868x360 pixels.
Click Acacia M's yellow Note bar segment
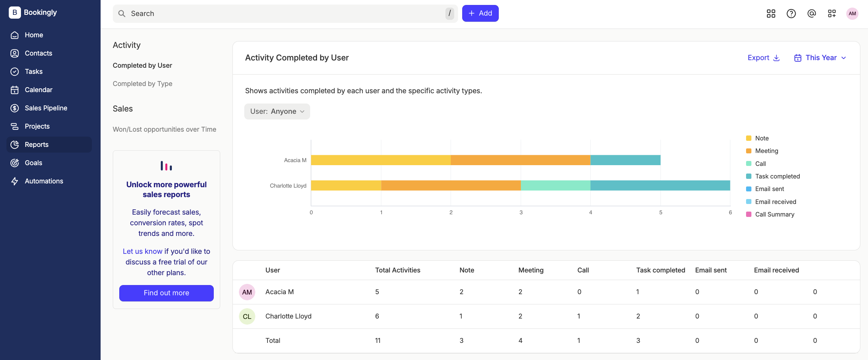pyautogui.click(x=381, y=160)
